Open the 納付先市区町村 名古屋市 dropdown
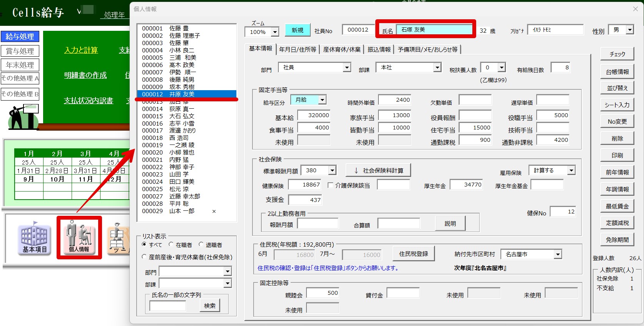The height and width of the screenshot is (326, 644). tap(558, 254)
